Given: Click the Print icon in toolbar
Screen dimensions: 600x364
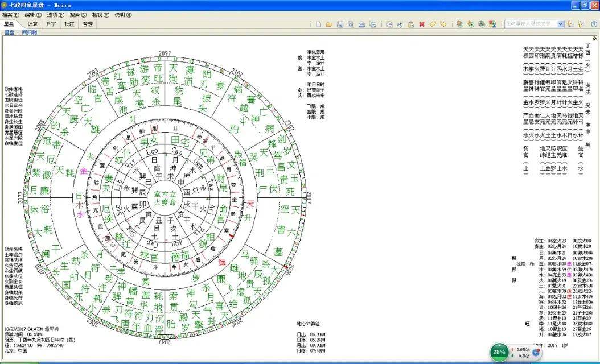Looking at the screenshot, I should click(361, 24).
